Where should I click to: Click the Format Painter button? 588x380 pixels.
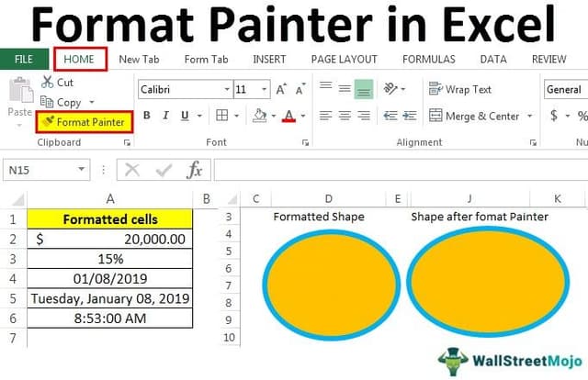click(84, 121)
